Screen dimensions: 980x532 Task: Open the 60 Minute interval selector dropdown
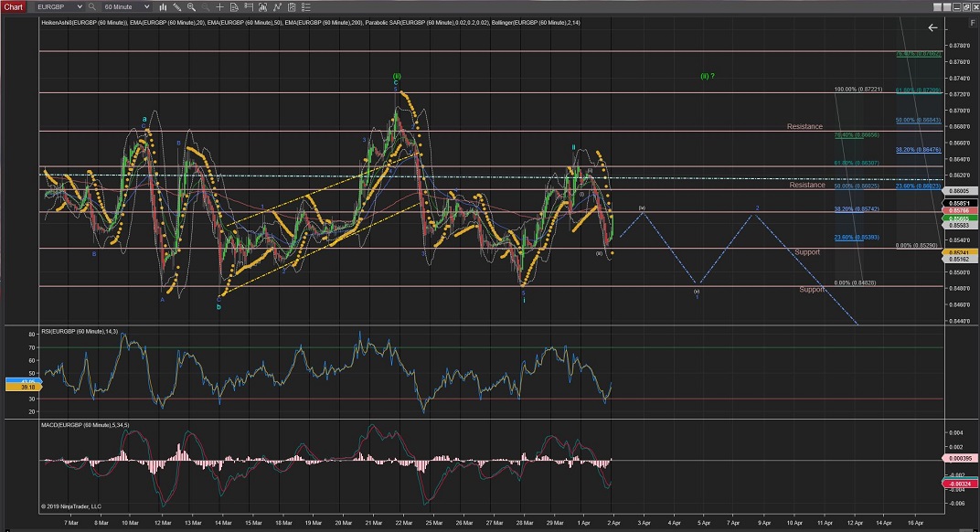[126, 7]
